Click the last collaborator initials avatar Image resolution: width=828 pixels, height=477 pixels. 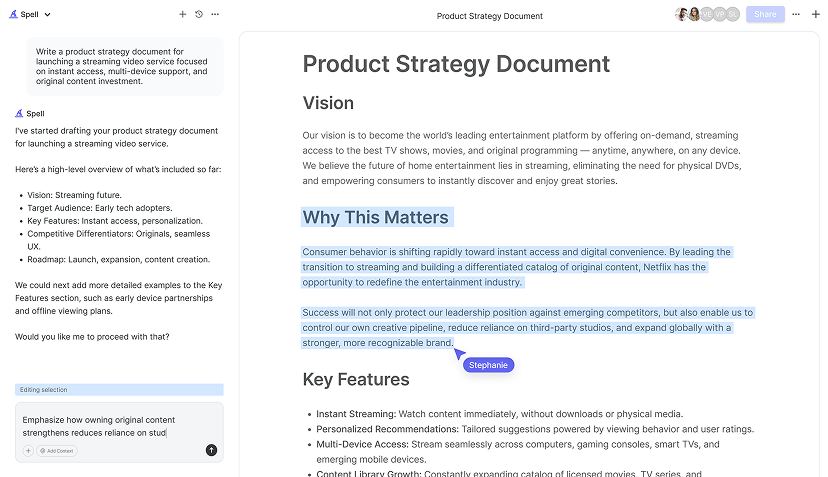pos(733,15)
